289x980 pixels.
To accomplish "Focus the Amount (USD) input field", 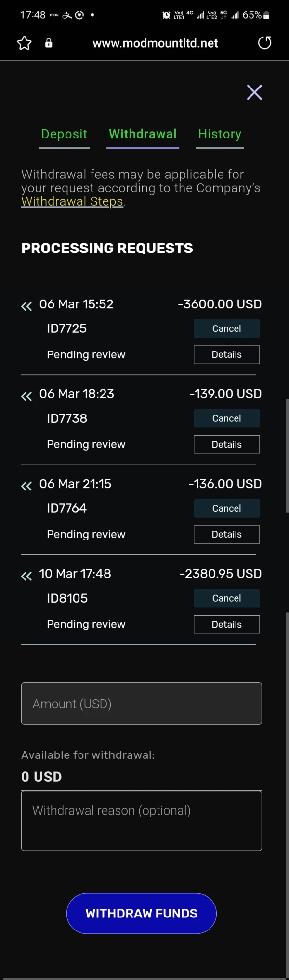I will [141, 704].
